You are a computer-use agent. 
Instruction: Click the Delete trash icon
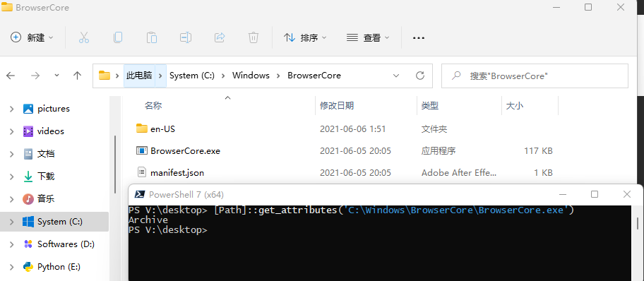(x=254, y=38)
